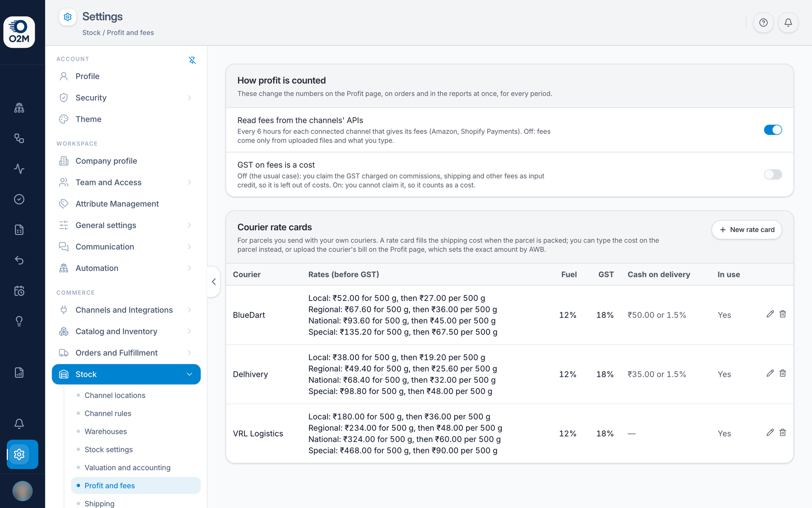Click the O2M logo

click(x=19, y=32)
